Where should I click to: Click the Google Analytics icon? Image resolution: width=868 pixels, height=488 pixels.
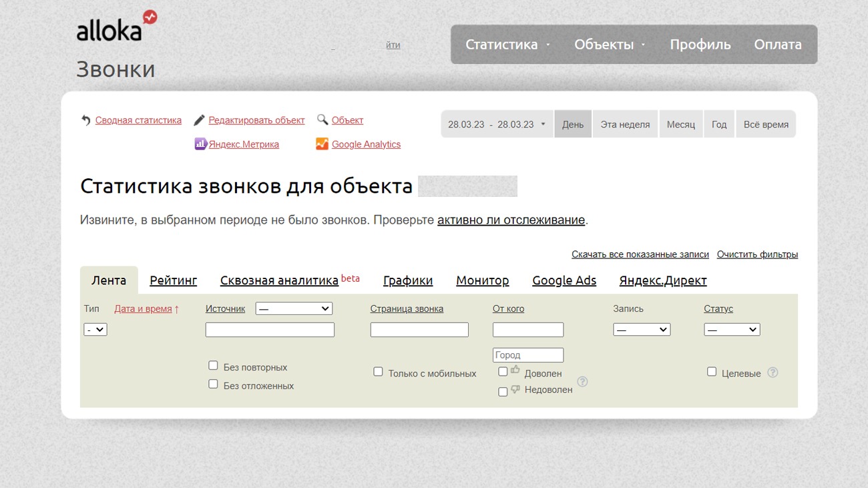click(x=322, y=144)
